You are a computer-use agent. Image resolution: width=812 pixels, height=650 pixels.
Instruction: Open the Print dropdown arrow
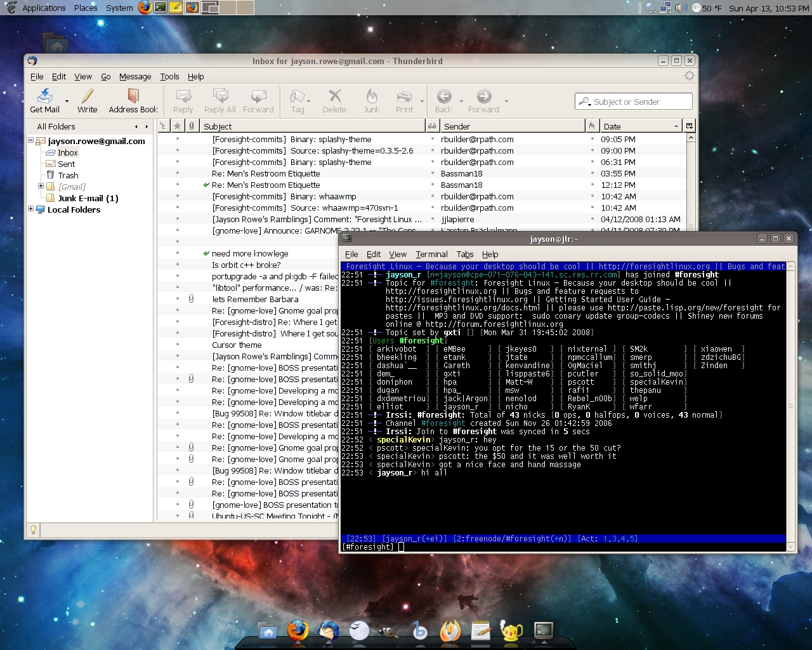click(422, 101)
